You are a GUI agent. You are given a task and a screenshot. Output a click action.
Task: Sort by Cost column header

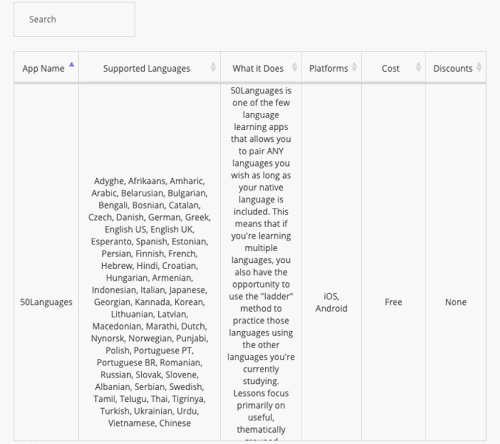(x=393, y=67)
